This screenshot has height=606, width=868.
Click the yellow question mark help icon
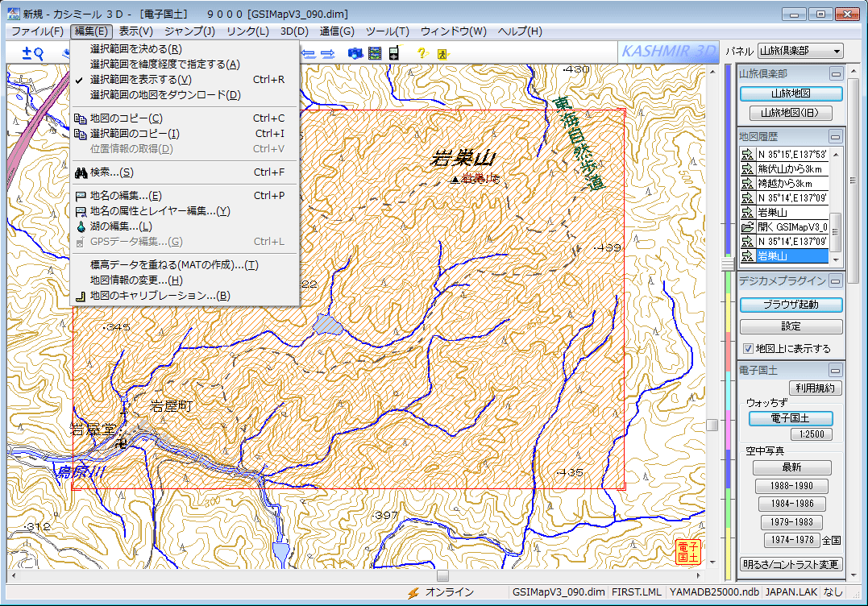pos(422,53)
